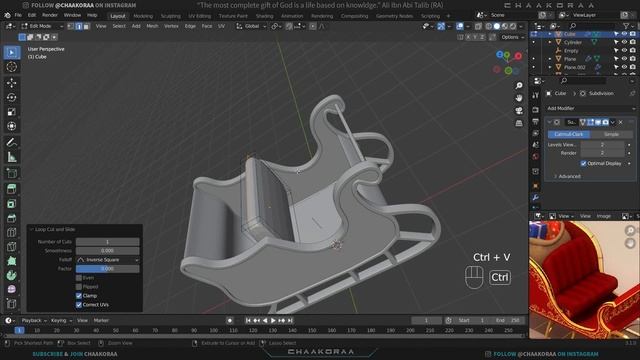Select Catmull-Clark subdivision type
Viewport: 640px width, 360px height.
(569, 134)
